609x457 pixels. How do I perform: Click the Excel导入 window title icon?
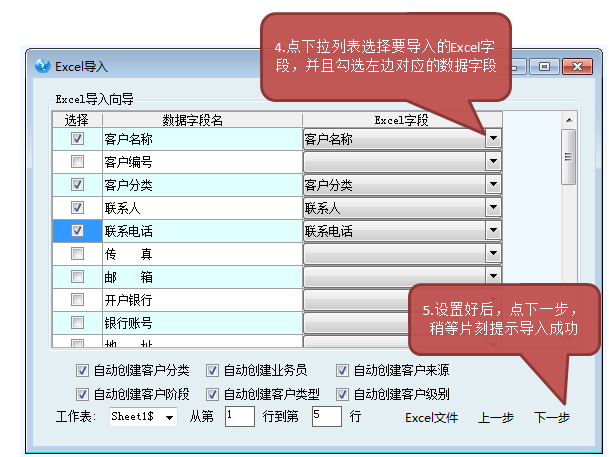pos(42,67)
